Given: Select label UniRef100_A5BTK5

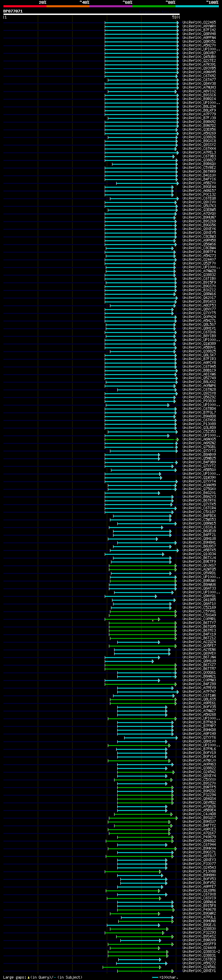Looking at the screenshot, I should (x=199, y=550).
